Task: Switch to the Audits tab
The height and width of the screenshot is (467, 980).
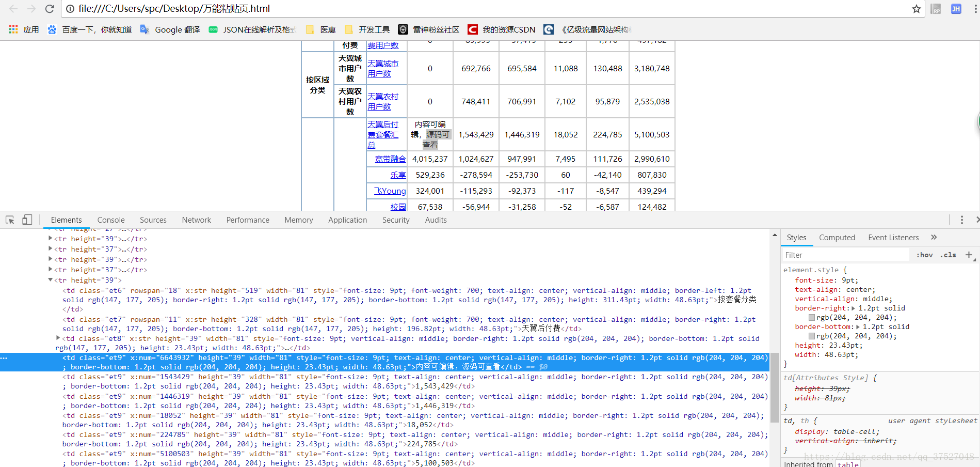Action: click(436, 220)
